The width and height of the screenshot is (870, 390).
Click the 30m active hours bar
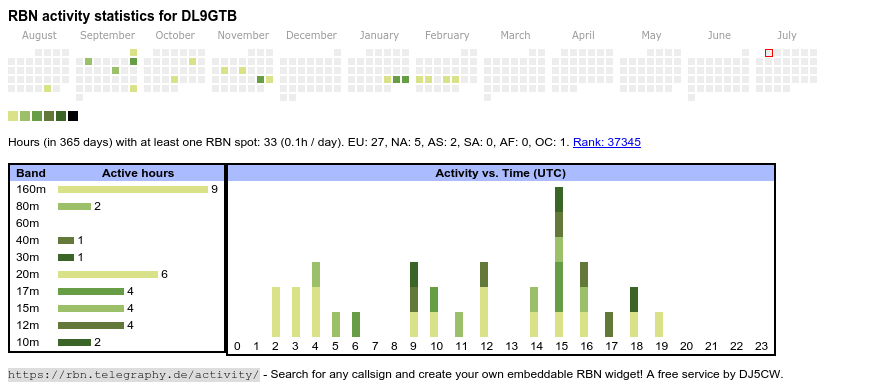coord(66,257)
